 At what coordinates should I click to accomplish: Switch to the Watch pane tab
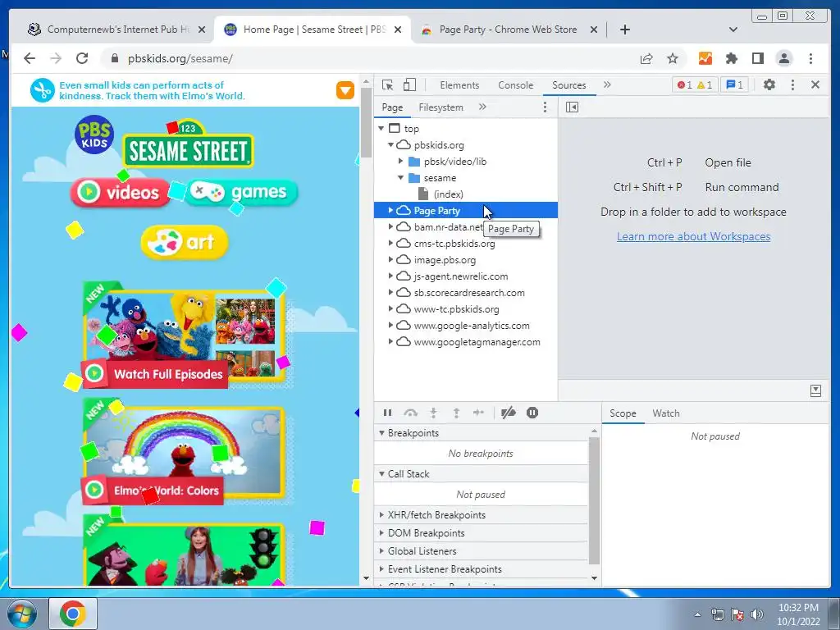coord(666,413)
